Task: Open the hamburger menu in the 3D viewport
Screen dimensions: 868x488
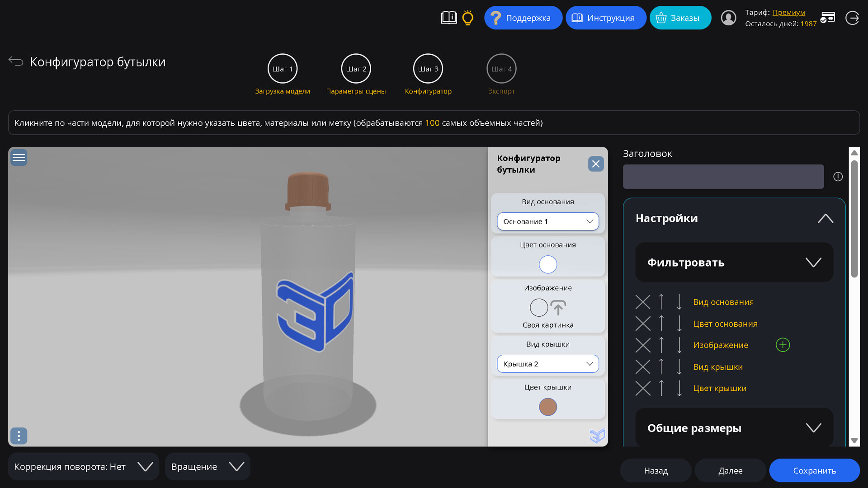Action: (x=19, y=157)
